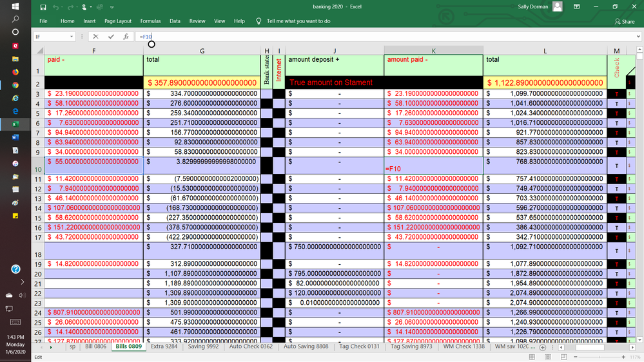Open the Ribbon Display Options icon

577,6
